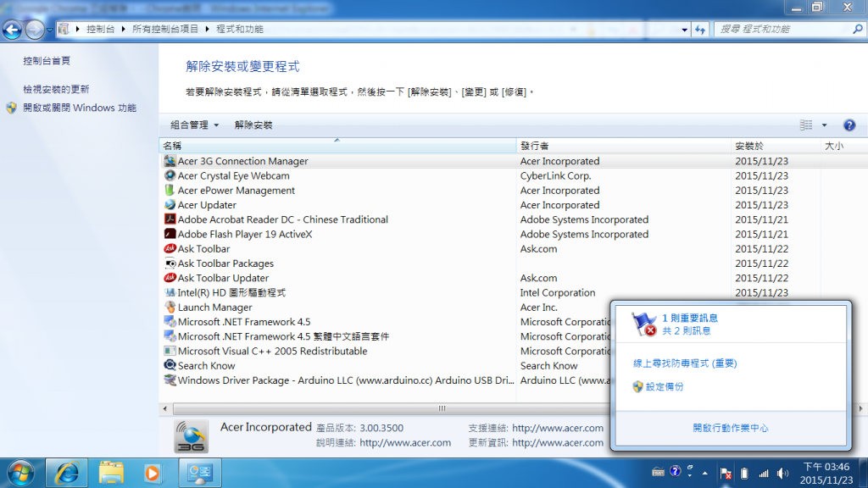Open 控制台首頁 in the sidebar
This screenshot has height=488, width=868.
pos(47,61)
